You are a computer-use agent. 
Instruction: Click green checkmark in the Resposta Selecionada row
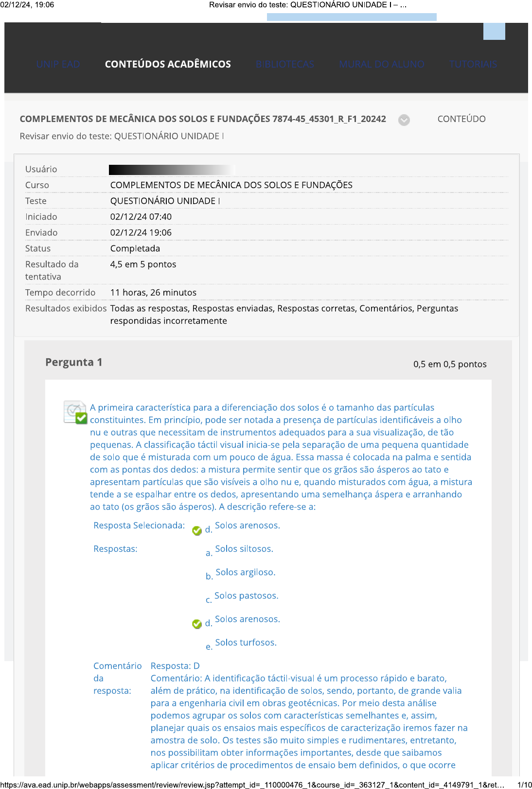(x=197, y=530)
